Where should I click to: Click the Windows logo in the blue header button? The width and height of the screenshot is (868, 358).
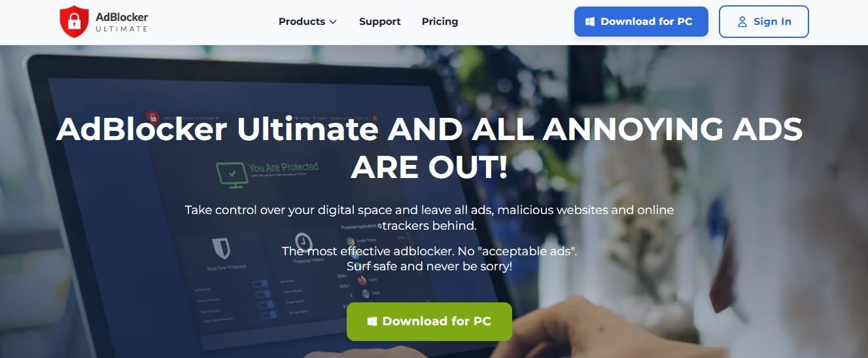tap(590, 22)
